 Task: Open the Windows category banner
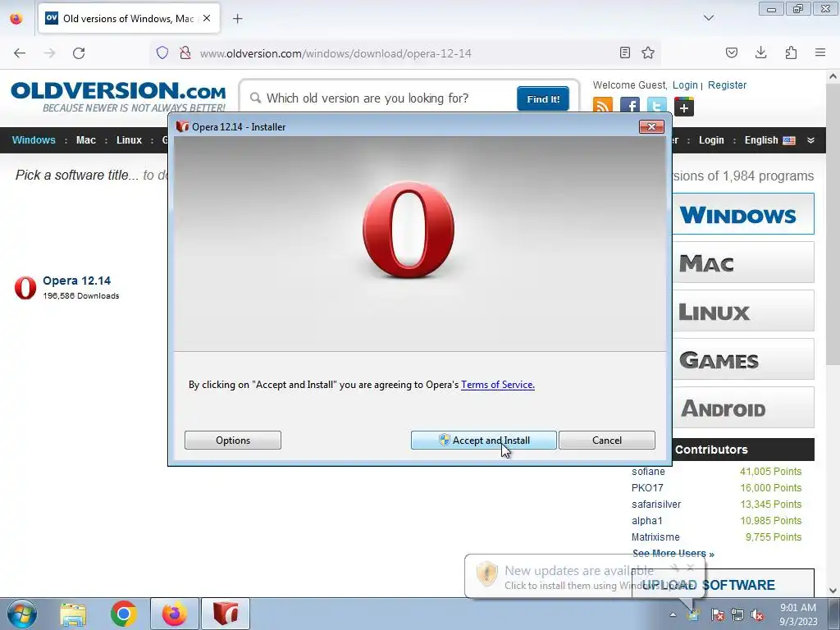click(743, 214)
